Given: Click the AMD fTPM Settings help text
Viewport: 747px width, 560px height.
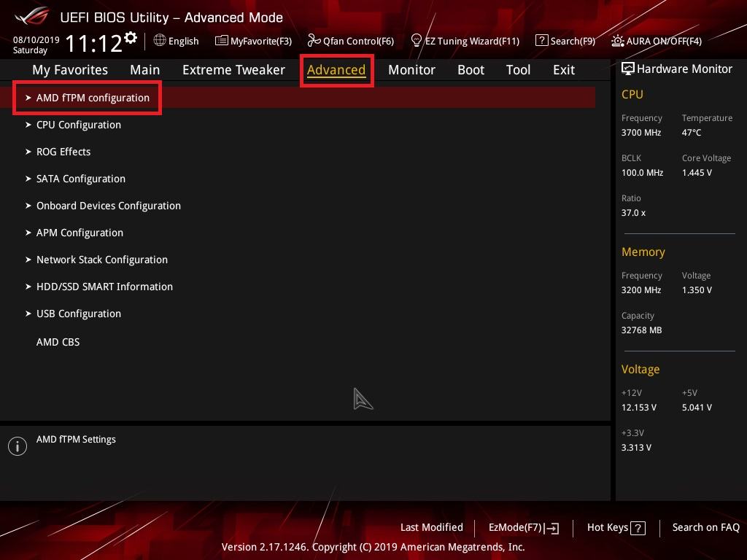Looking at the screenshot, I should click(x=76, y=440).
